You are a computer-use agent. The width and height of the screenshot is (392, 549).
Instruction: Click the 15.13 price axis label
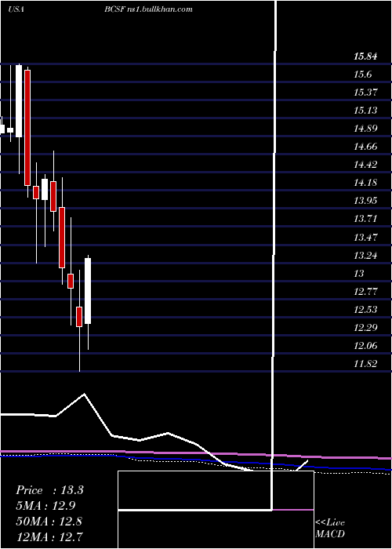coord(365,111)
